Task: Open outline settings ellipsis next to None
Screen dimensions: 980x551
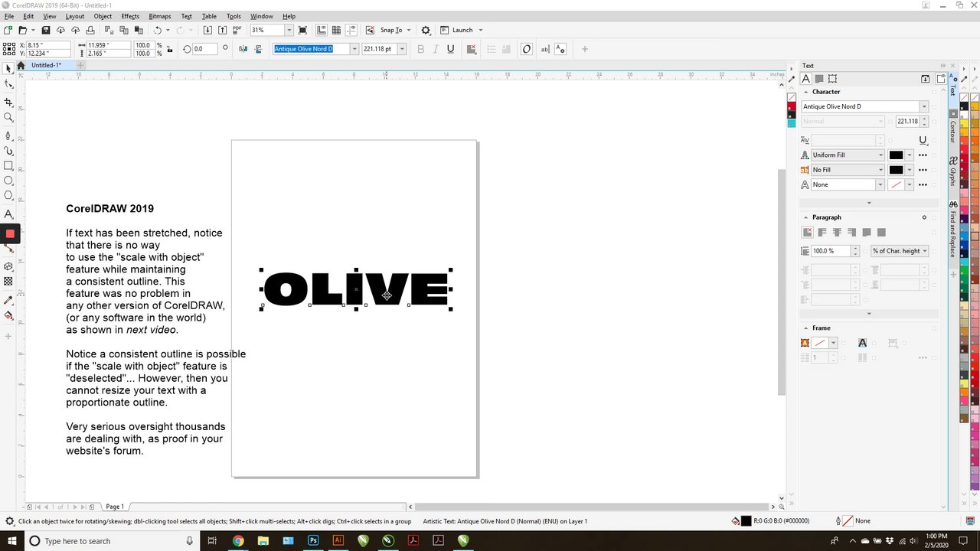Action: tap(923, 184)
